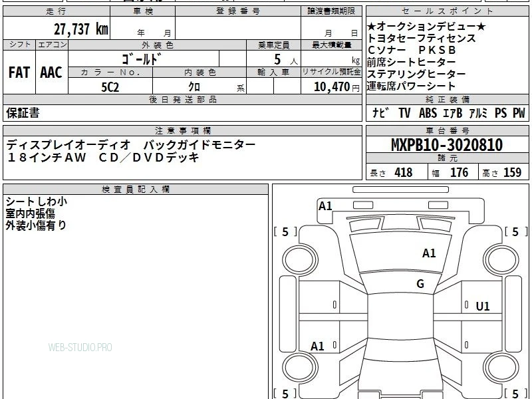
Task: Click the mileage value 27,737 km
Action: tap(80, 29)
